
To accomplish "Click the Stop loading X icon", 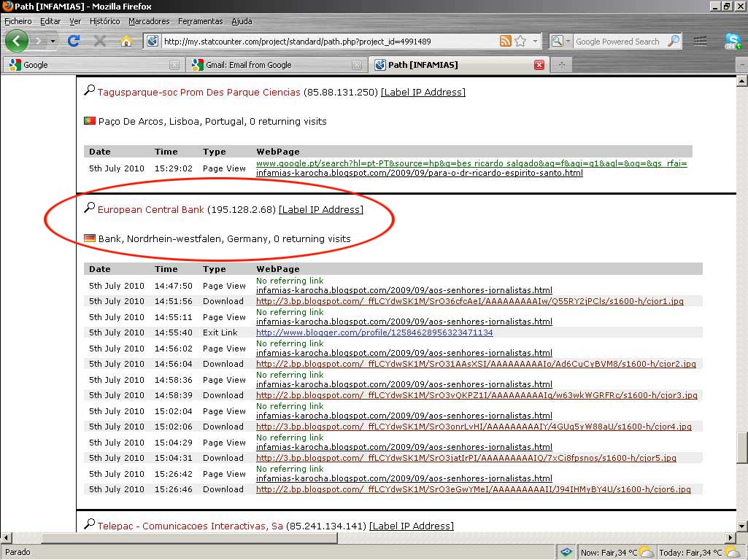I will [100, 41].
